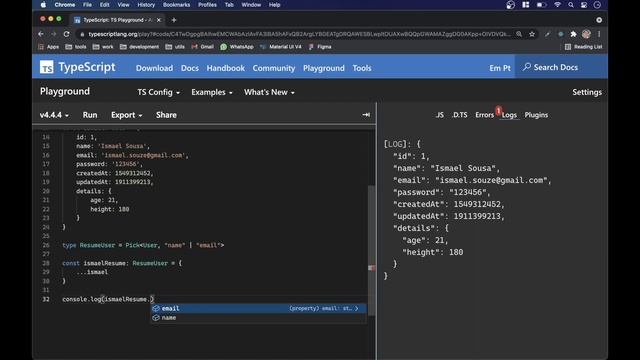640x360 pixels.
Task: Open the tools bookmark folder
Action: [x=76, y=47]
